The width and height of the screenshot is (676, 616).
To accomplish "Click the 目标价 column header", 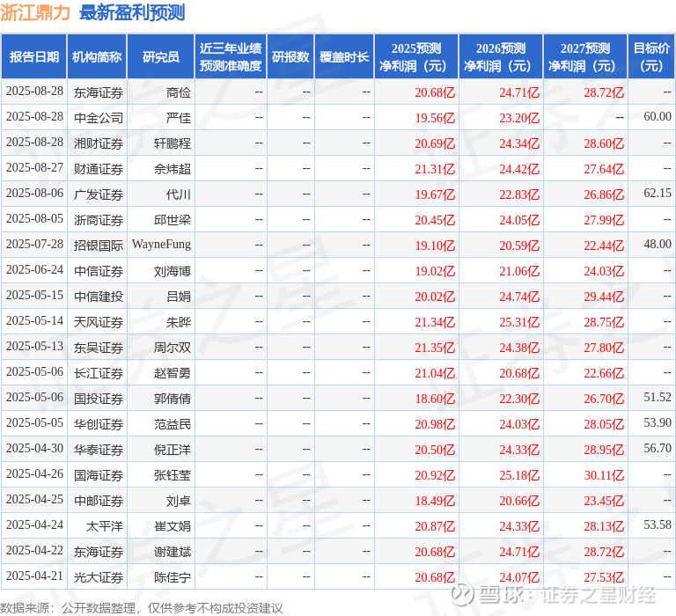I will 651,57.
